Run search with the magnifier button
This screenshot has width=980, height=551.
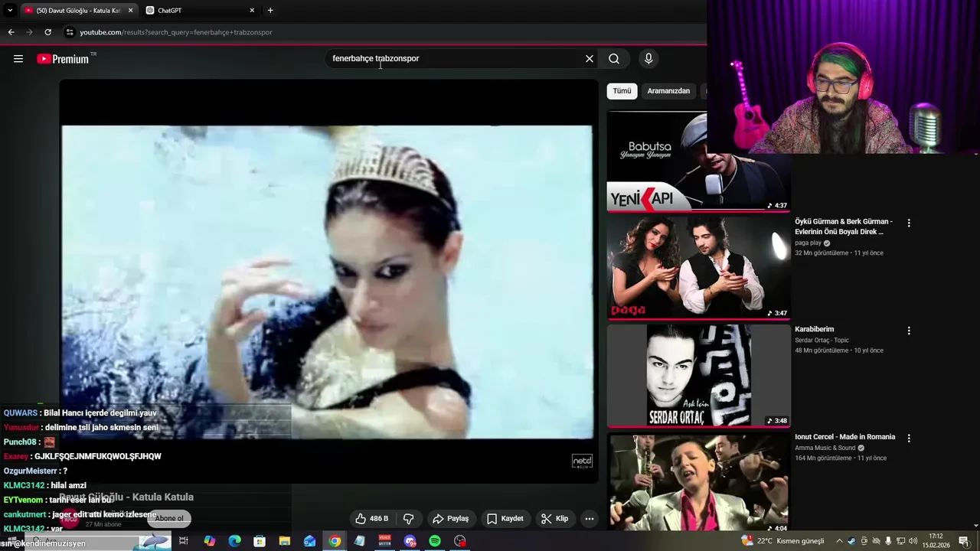point(614,59)
